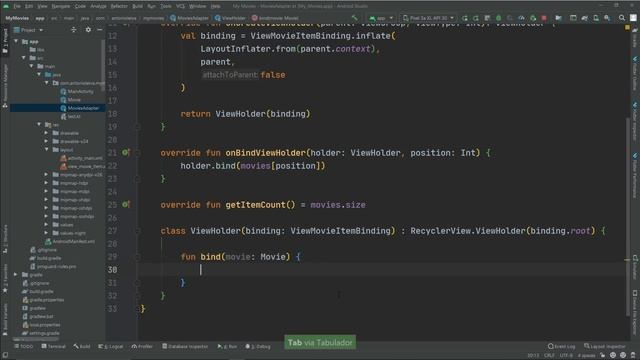
Task: Collapse the main folder in project tree
Action: [x=31, y=66]
